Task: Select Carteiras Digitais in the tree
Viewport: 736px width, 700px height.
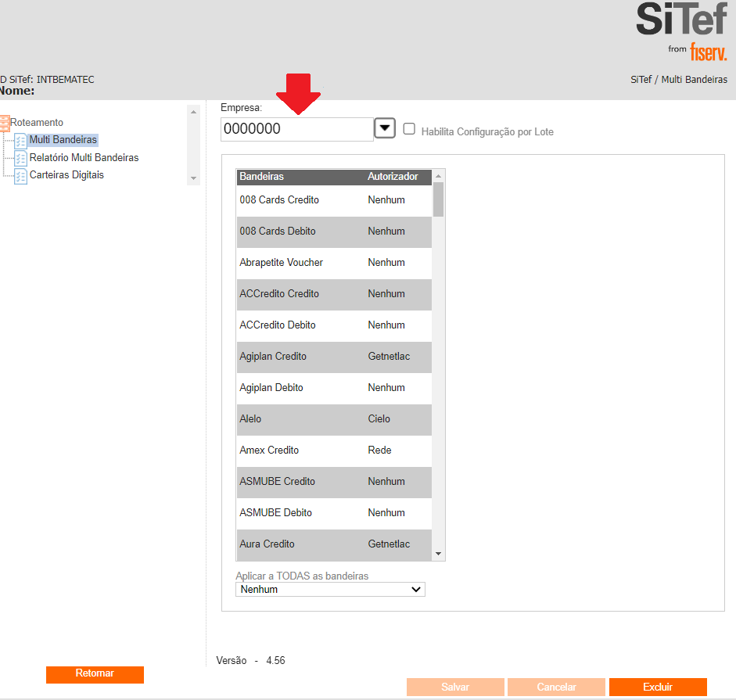Action: click(x=66, y=174)
